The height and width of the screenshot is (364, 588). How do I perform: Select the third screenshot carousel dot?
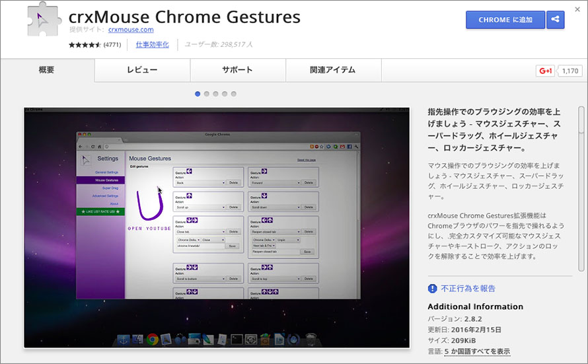coord(215,94)
